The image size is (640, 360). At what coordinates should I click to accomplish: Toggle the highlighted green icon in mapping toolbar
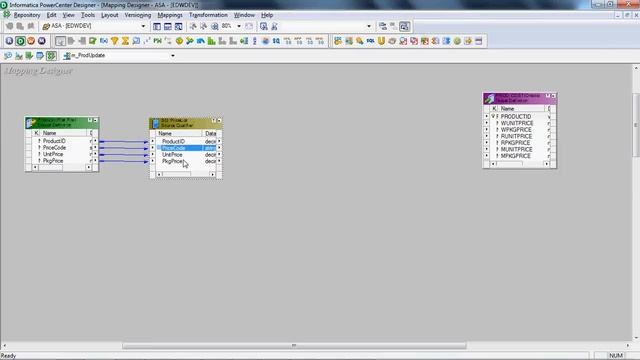coord(51,56)
